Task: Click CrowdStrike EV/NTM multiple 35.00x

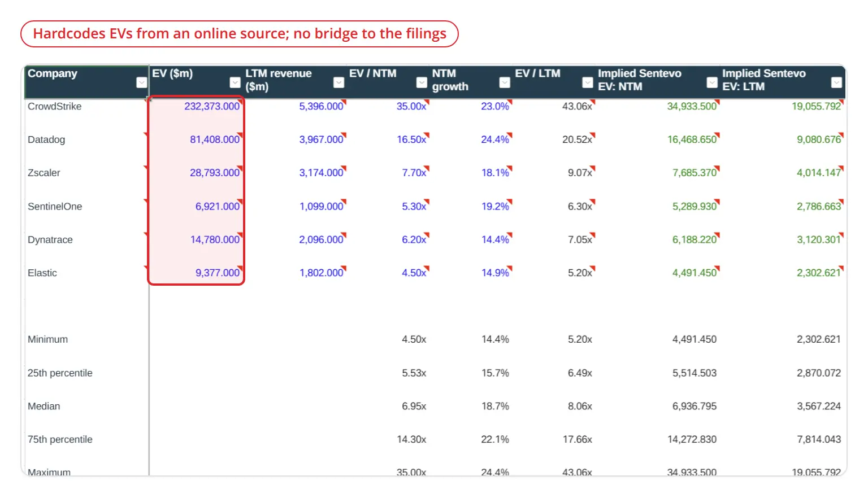Action: coord(411,107)
